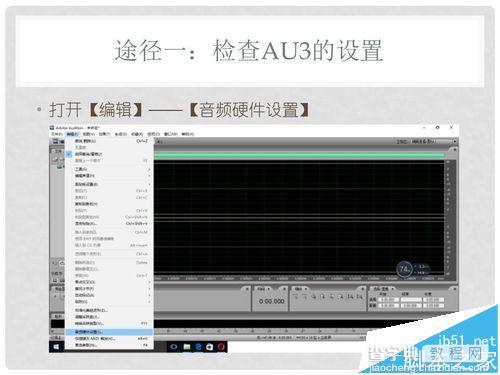Open Cortana circle on the taskbar
500x375 pixels.
(174, 347)
